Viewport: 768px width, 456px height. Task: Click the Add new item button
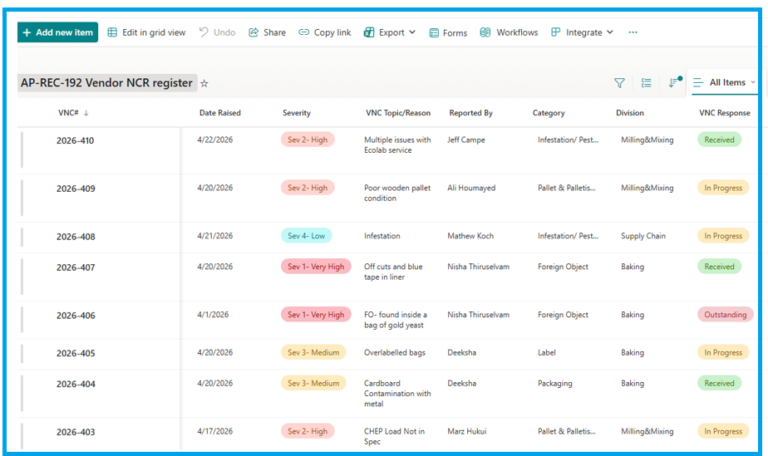58,32
